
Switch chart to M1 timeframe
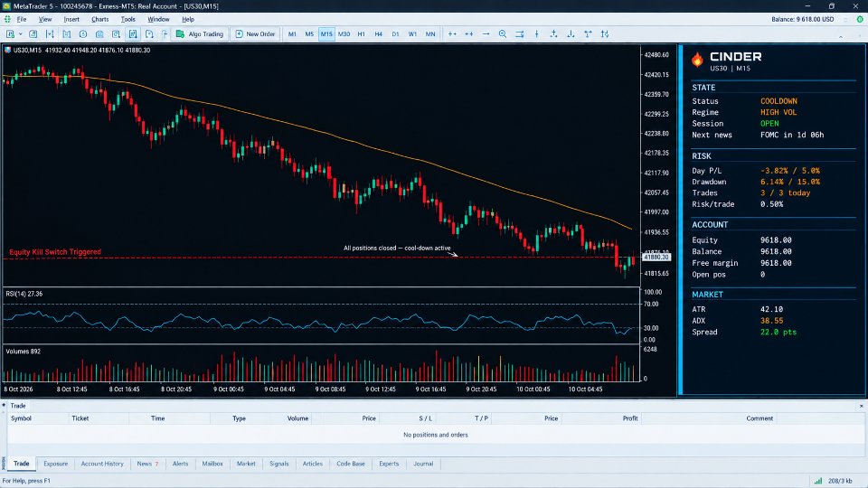pyautogui.click(x=292, y=34)
